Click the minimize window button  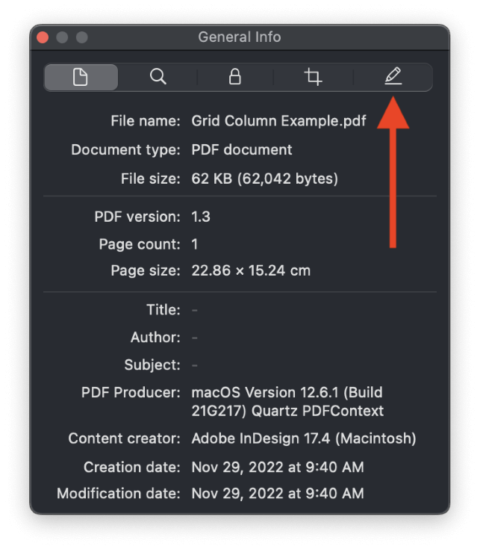coord(62,37)
